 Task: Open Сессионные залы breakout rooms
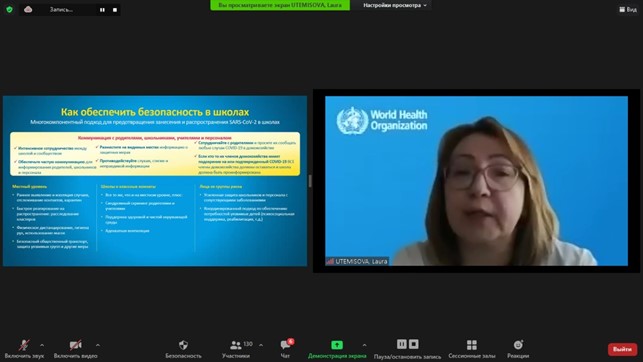point(472,345)
